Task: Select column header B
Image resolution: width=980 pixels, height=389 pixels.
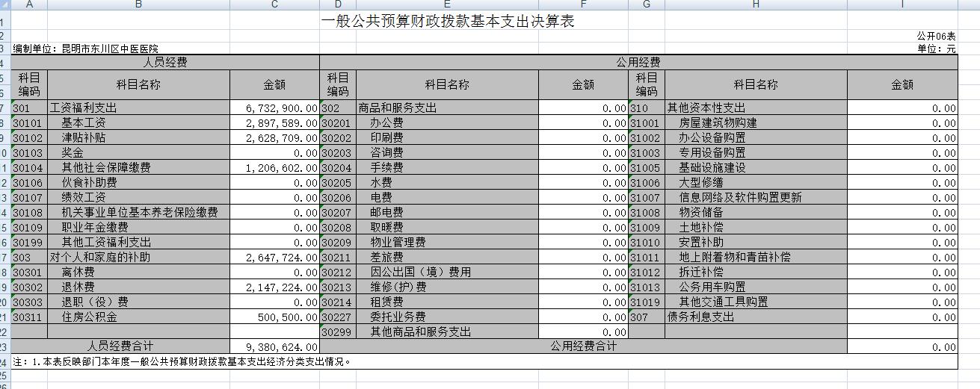Action: coord(138,4)
